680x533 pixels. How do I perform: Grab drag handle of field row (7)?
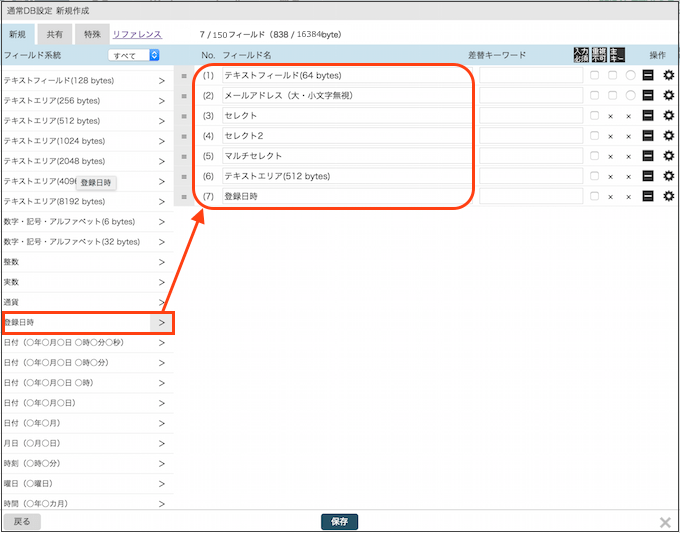pos(184,197)
